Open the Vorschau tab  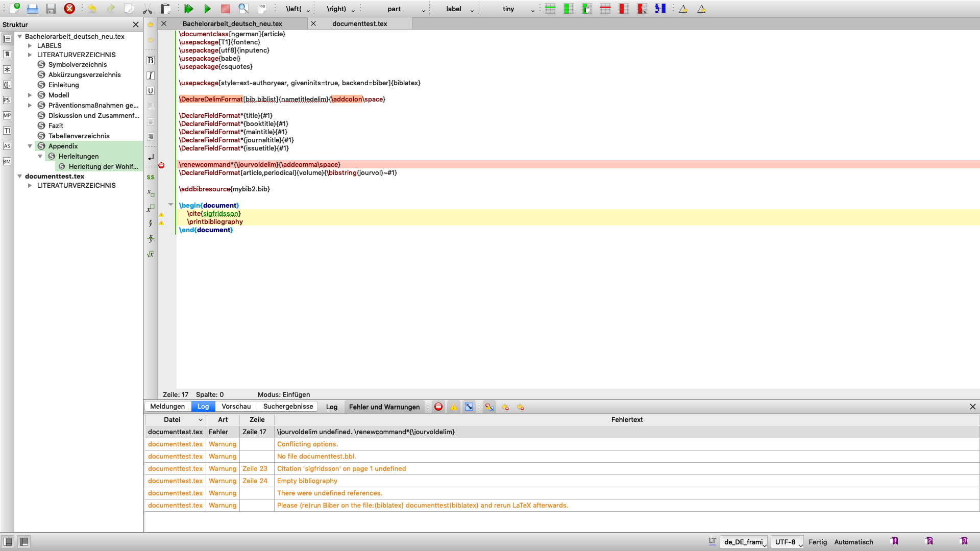click(236, 407)
